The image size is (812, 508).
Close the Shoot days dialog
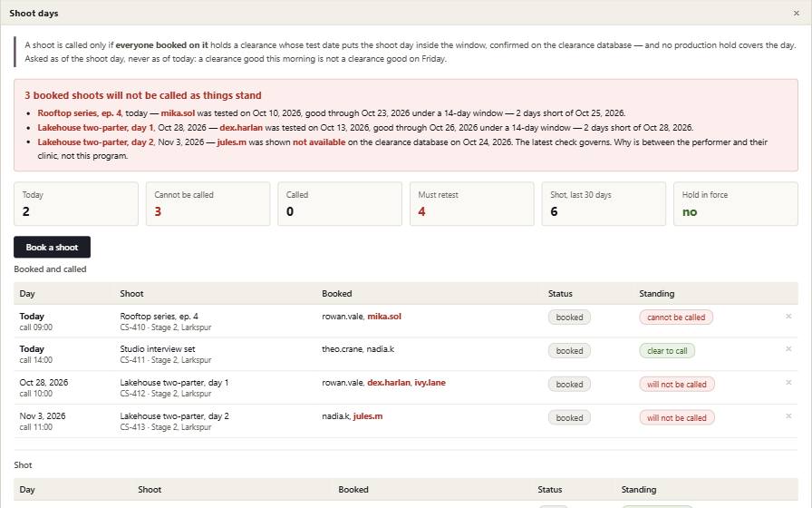point(796,14)
